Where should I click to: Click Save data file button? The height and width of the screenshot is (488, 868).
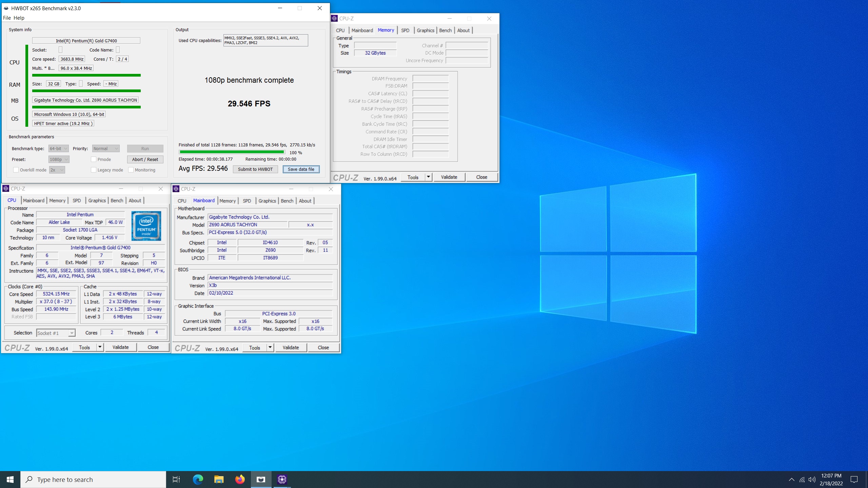click(x=301, y=169)
